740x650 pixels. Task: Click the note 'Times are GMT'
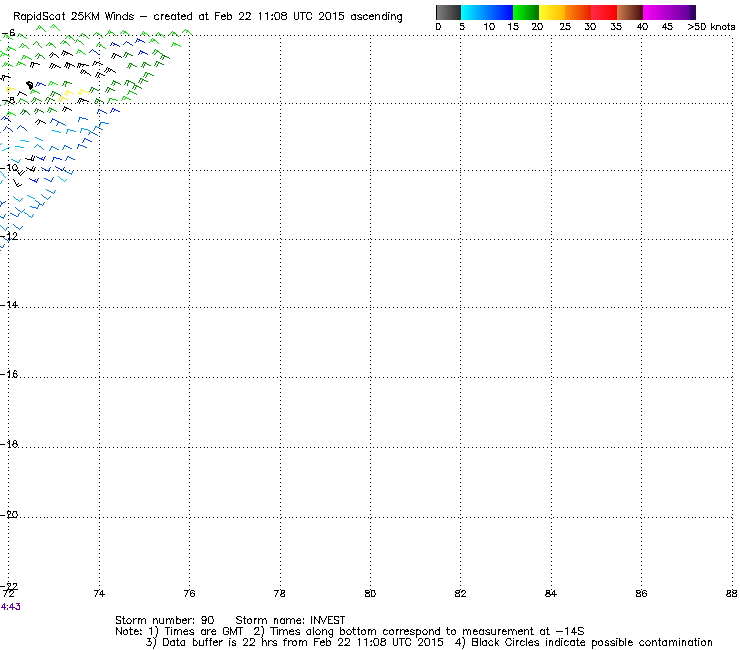pyautogui.click(x=203, y=632)
